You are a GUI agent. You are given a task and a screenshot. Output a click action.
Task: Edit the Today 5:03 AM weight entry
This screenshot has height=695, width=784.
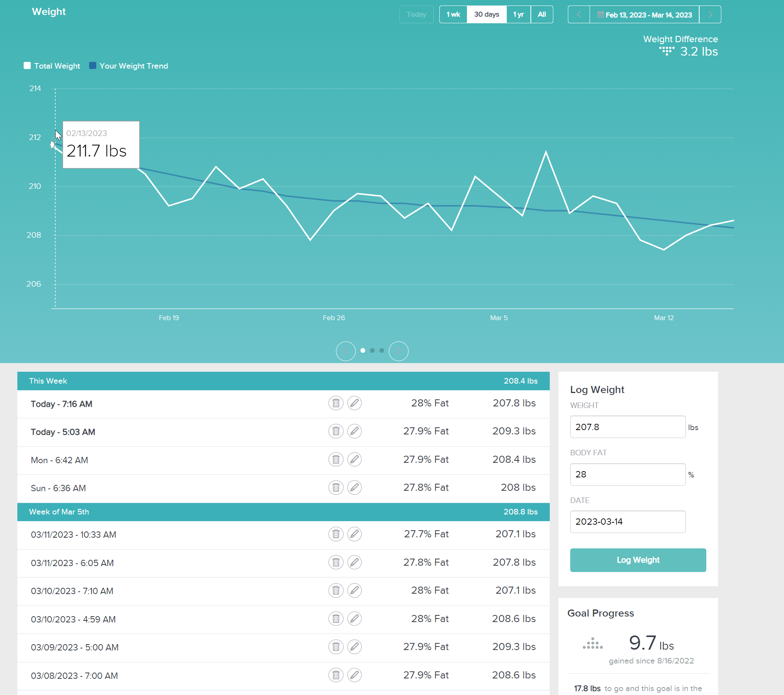point(354,431)
